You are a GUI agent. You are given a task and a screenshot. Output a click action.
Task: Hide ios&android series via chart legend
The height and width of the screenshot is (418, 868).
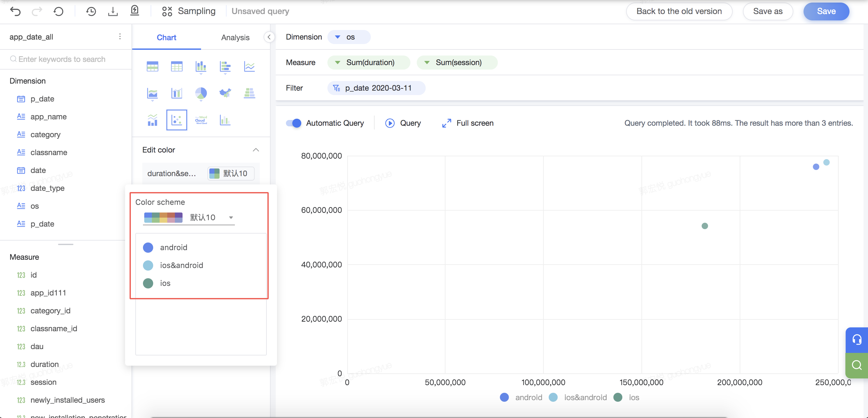[x=578, y=398]
